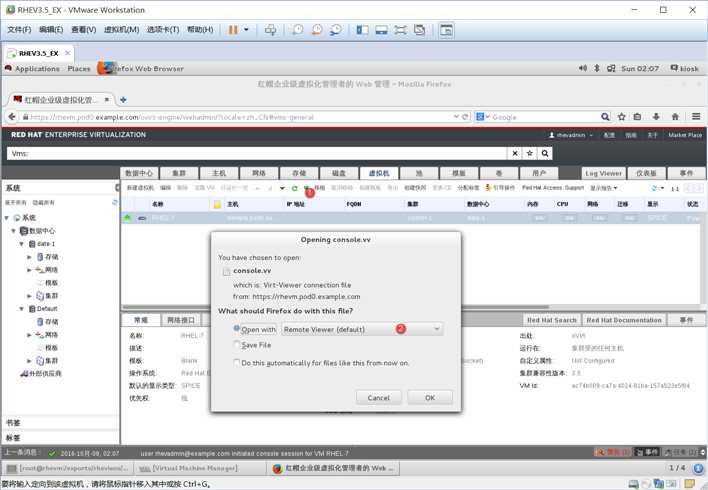Click Cancel in Opening console.vv dialog
708x490 pixels.
[x=378, y=398]
